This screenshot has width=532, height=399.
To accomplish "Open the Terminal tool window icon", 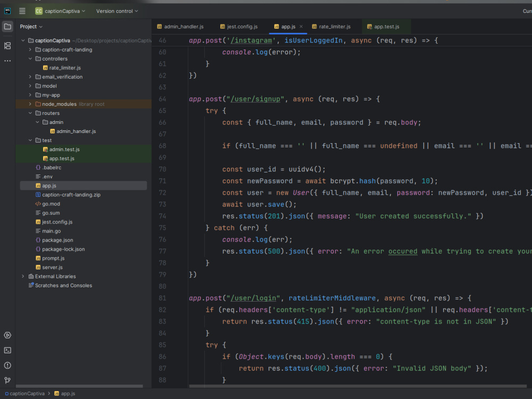I will click(x=7, y=350).
